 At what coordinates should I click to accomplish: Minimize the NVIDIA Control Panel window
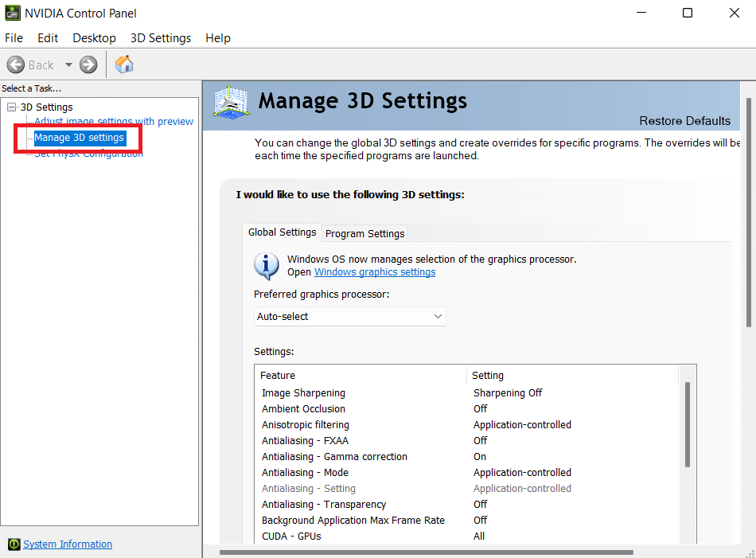(x=641, y=13)
